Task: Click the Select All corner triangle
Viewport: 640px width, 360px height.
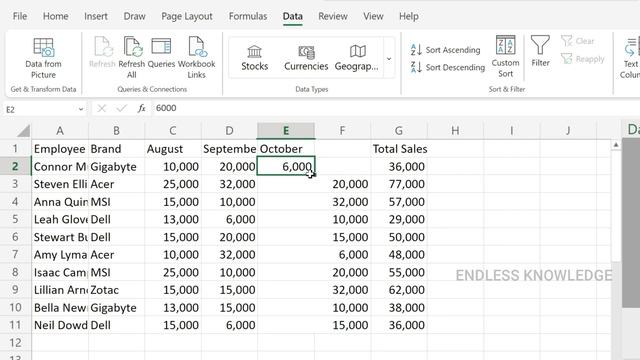Action: [x=23, y=131]
